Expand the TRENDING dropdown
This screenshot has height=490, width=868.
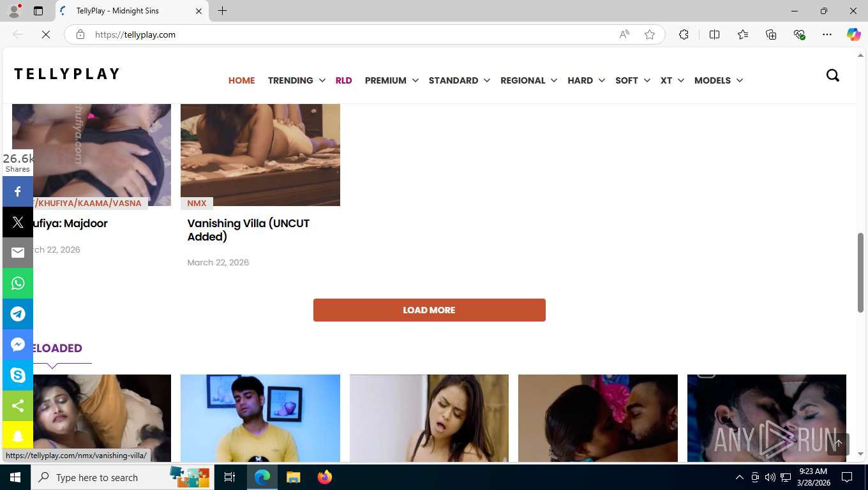(x=322, y=80)
